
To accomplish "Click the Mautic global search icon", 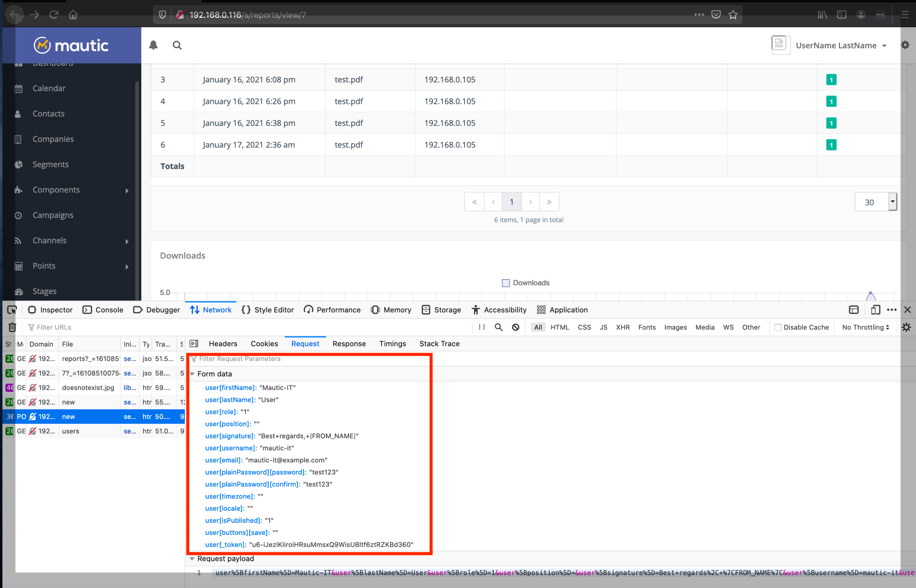I will (x=177, y=45).
